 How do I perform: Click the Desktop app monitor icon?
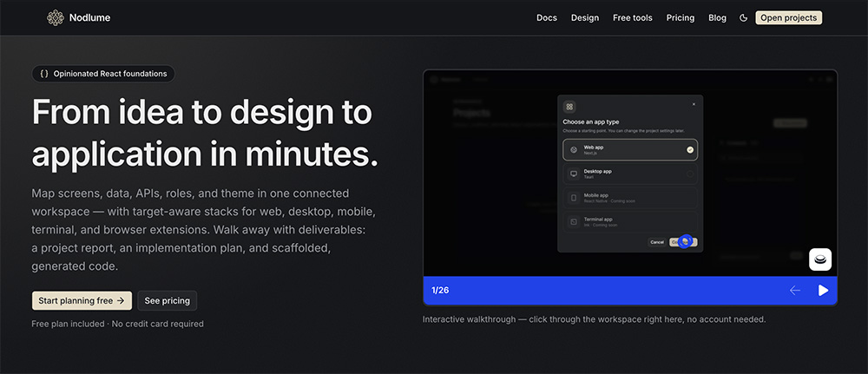pyautogui.click(x=574, y=174)
